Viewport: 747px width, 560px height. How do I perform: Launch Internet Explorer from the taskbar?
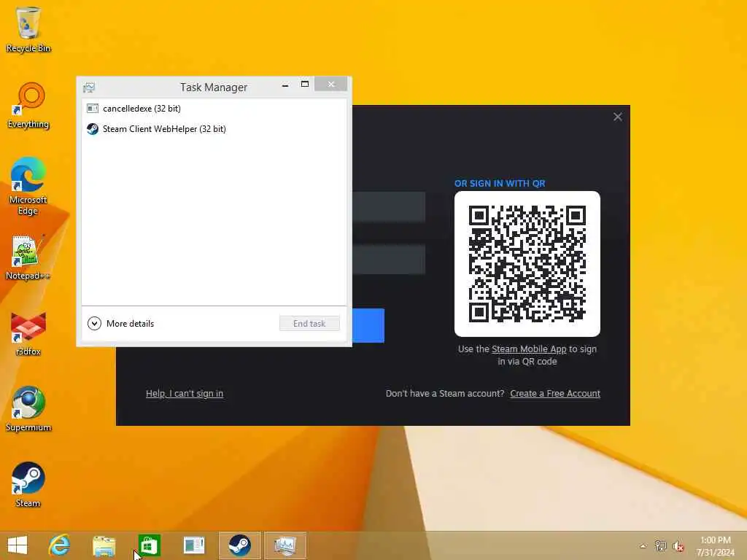tap(59, 545)
